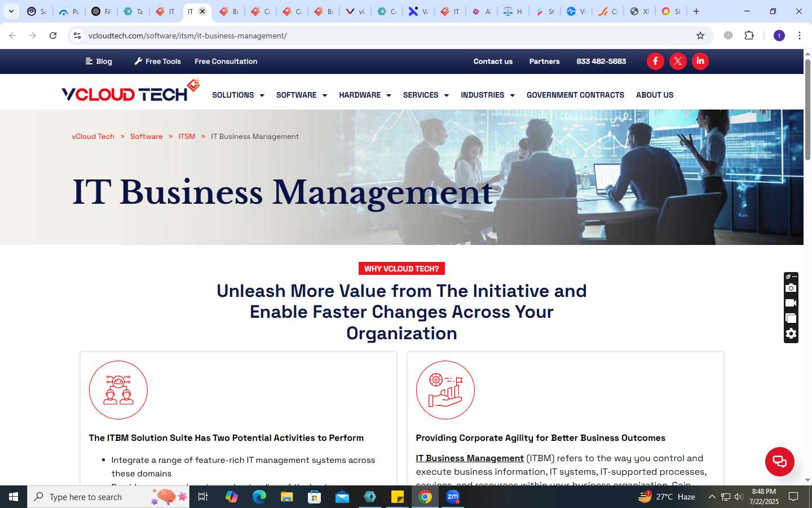Click the page vertical scrollbar thumb

[807, 108]
